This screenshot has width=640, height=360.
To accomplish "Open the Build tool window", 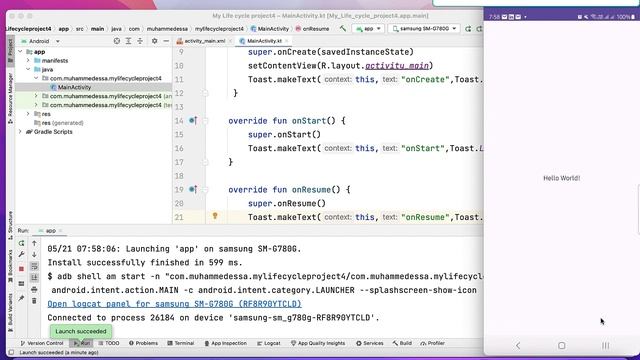I will [402, 343].
